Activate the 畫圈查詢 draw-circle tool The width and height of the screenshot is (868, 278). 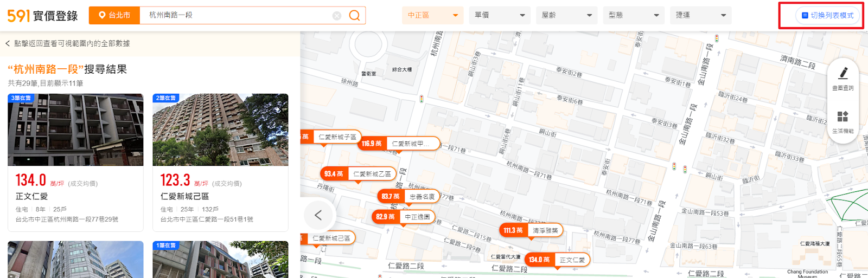[843, 78]
